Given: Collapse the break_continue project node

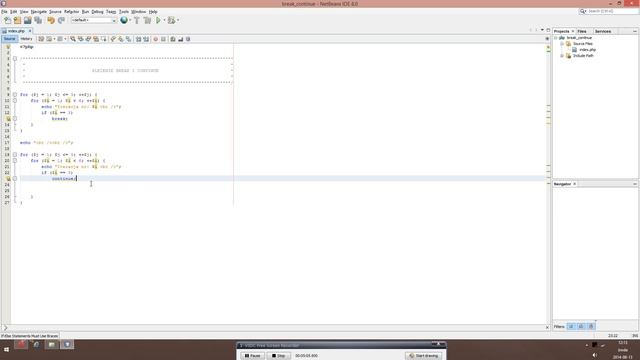Looking at the screenshot, I should click(556, 38).
